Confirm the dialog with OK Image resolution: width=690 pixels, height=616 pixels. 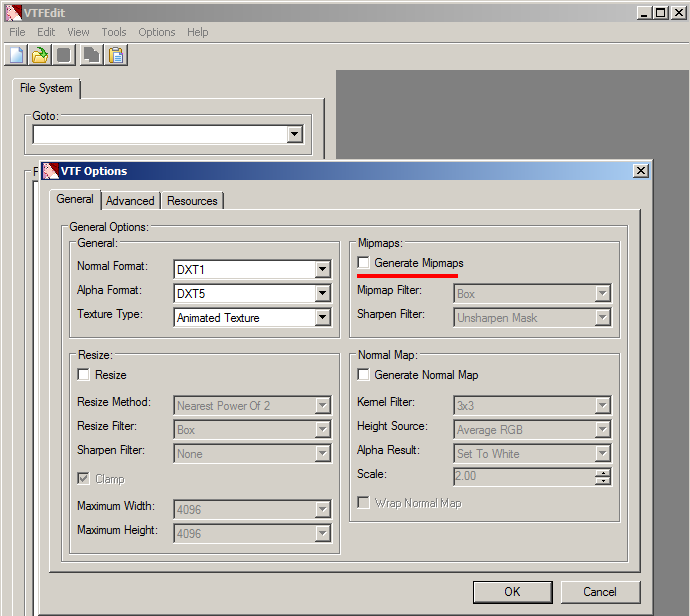[x=513, y=592]
